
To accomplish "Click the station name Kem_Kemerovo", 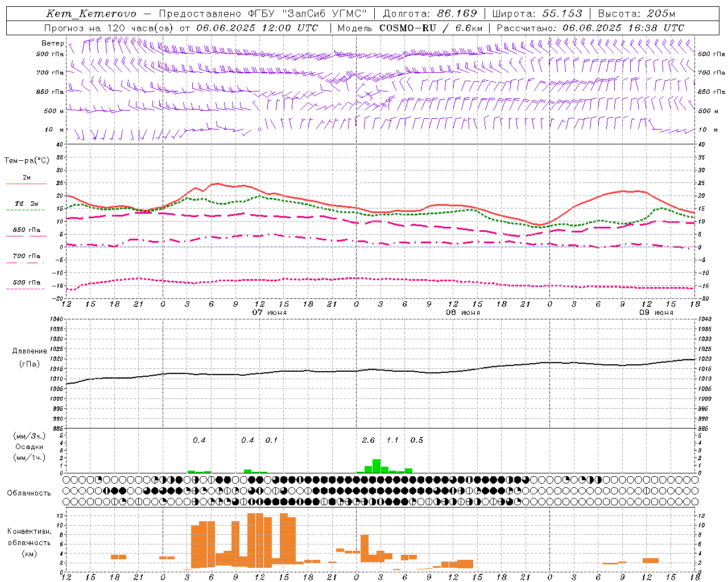I will 91,14.
